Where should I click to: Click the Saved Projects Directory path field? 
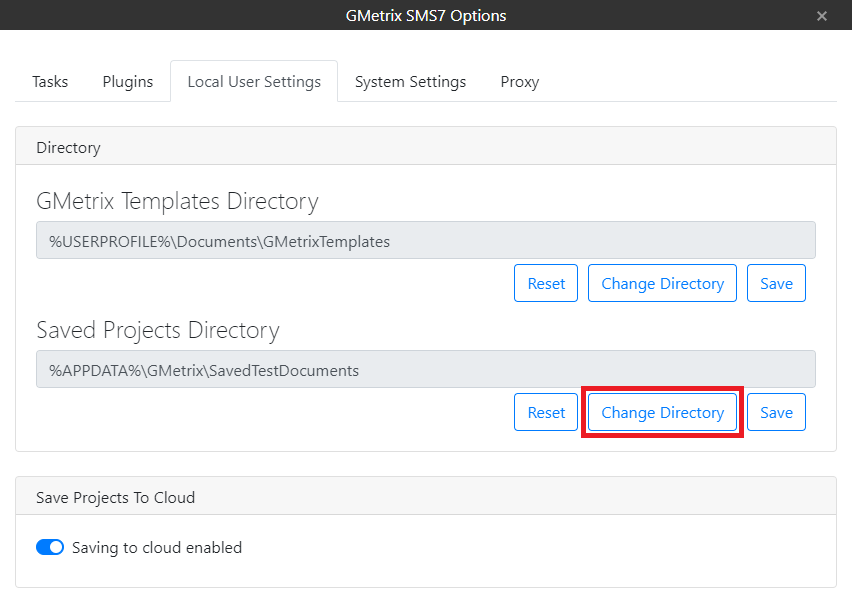click(425, 369)
